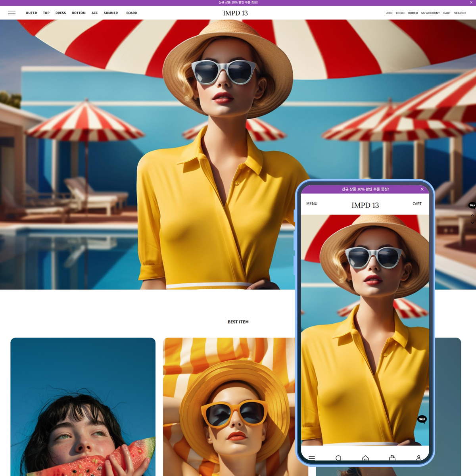Click the IMPD 13 desktop logo
The width and height of the screenshot is (476, 476).
pos(235,13)
